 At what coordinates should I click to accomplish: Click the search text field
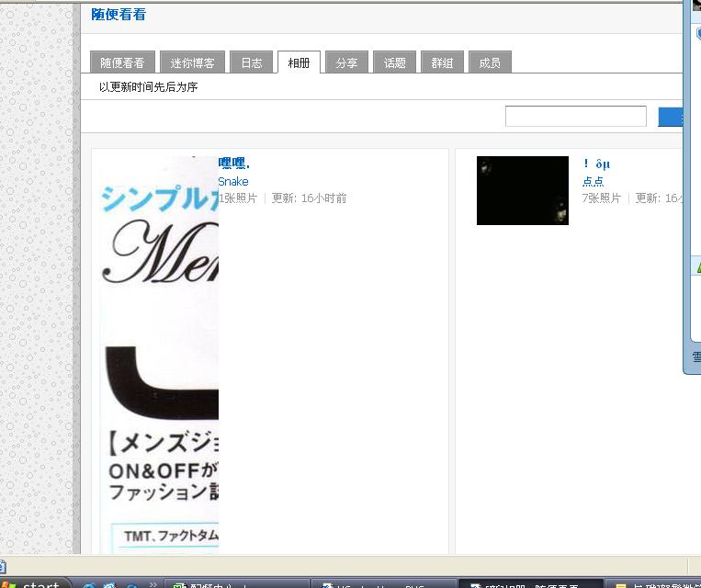click(575, 117)
